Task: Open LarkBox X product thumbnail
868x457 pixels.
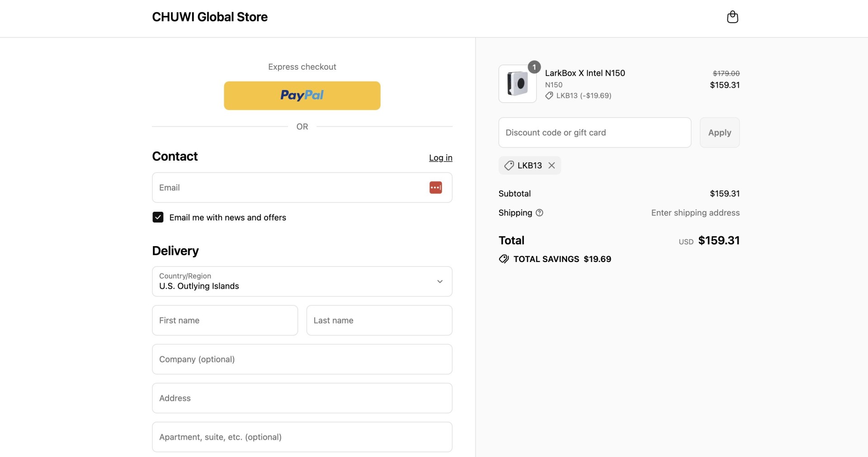Action: click(517, 84)
